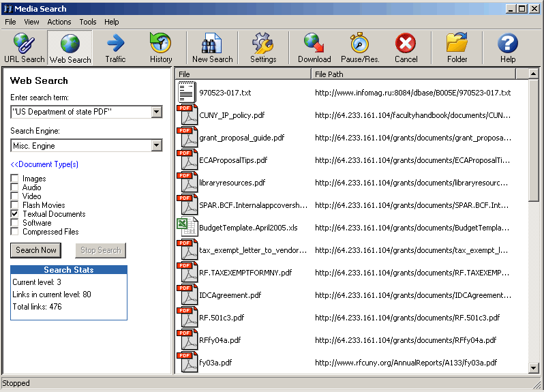
Task: Enable the Images document type checkbox
Action: 14,179
